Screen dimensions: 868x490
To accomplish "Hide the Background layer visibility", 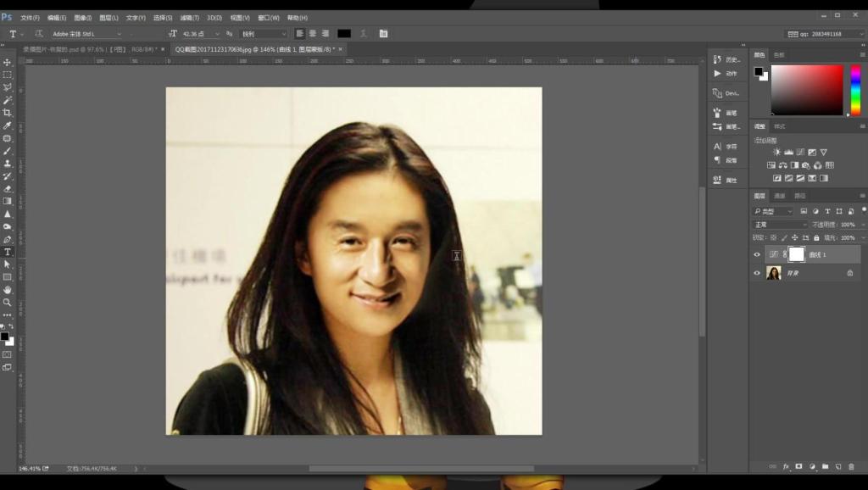I will tap(757, 273).
